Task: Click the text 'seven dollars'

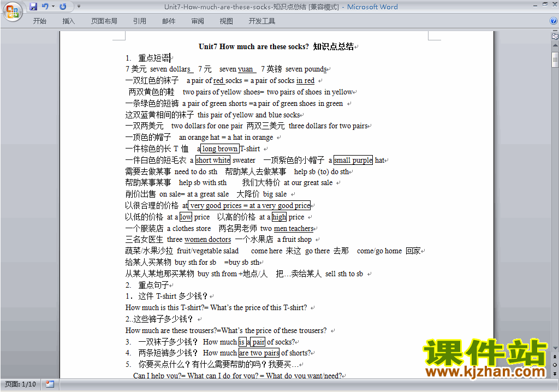Action: [x=170, y=69]
